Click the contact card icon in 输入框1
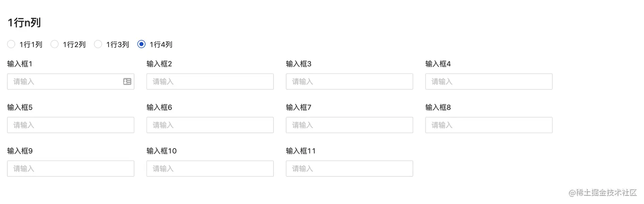 click(127, 82)
